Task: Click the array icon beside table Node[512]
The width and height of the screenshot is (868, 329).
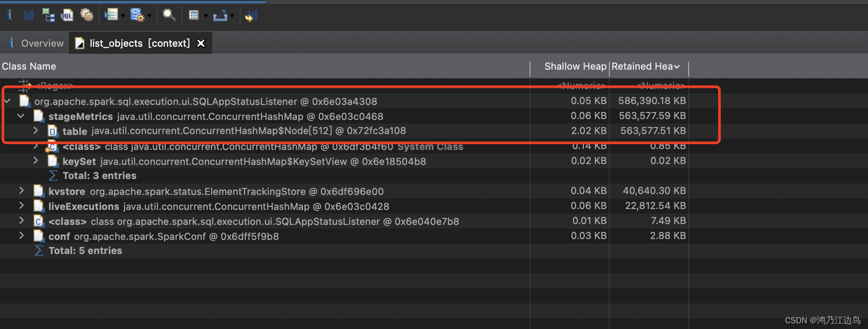Action: click(x=53, y=131)
